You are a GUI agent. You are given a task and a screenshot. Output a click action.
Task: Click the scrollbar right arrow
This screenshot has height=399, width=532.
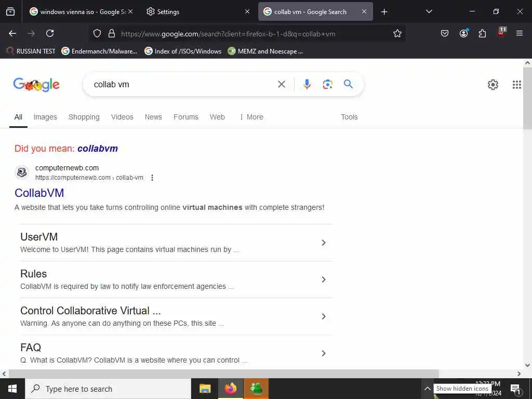(x=519, y=374)
